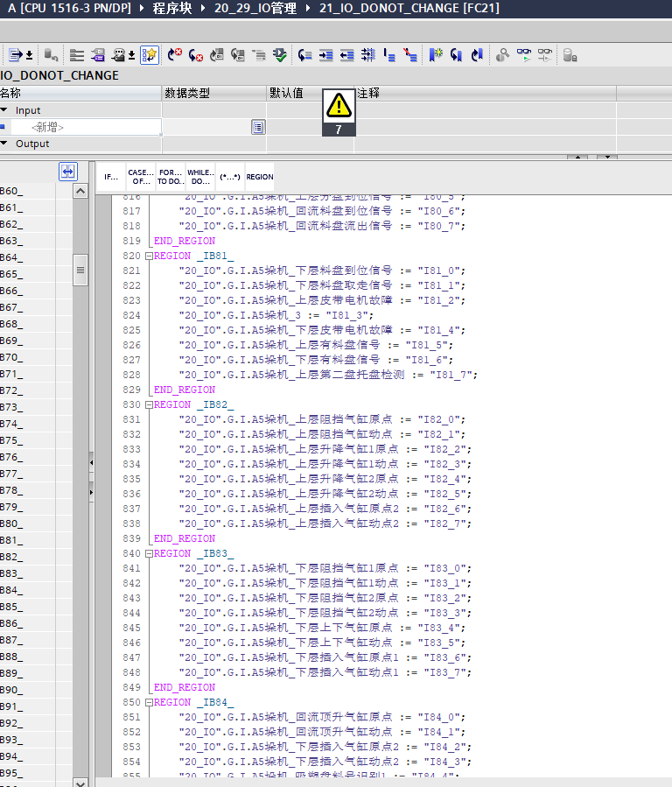Insert a (*...*) comment block from favorites
This screenshot has width=672, height=787.
(x=229, y=177)
